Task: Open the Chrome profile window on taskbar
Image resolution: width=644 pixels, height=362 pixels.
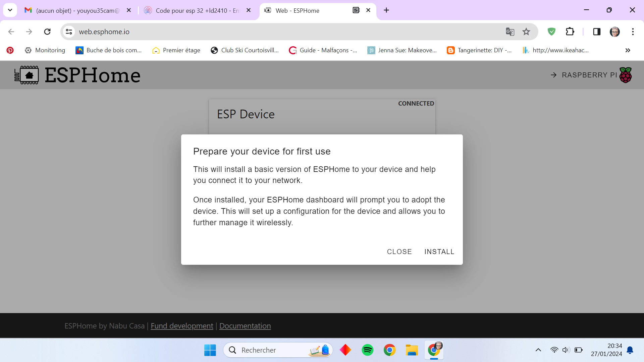Action: pos(434,350)
